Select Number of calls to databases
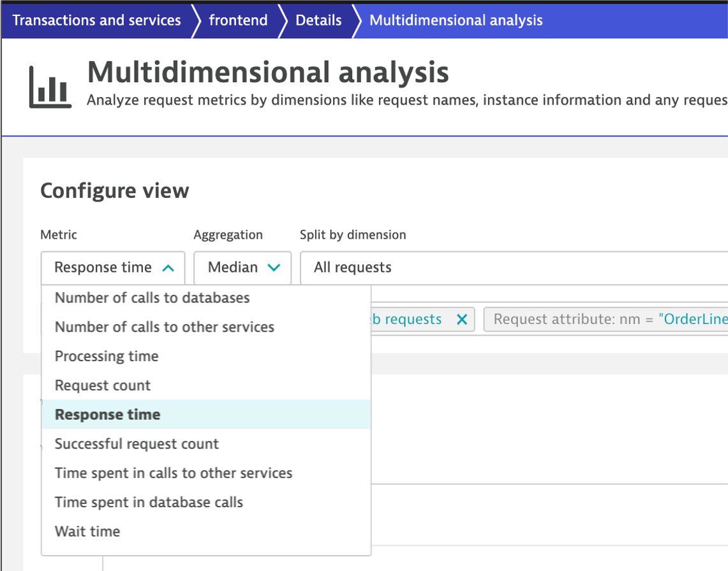 click(x=152, y=297)
